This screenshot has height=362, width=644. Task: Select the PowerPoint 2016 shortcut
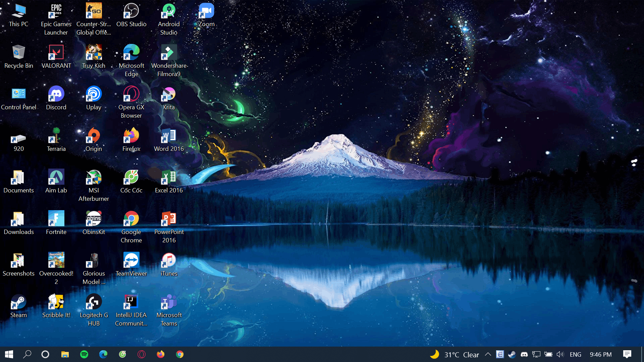[169, 227]
